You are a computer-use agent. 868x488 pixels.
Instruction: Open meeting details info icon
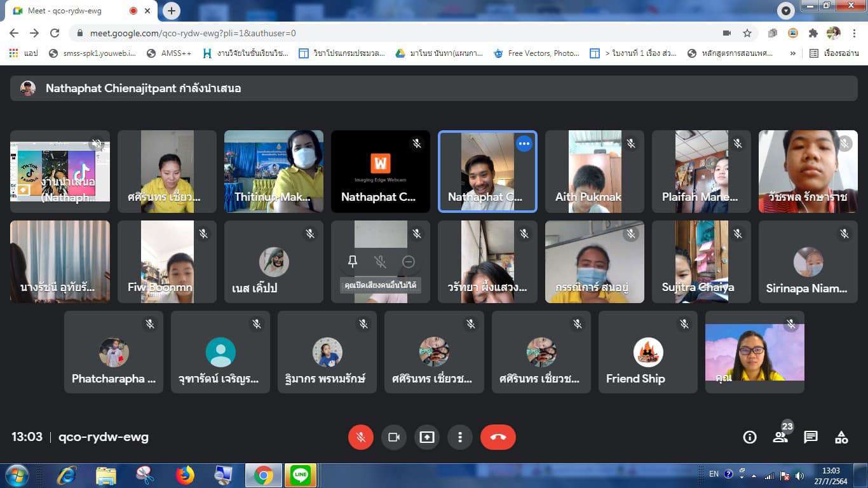click(750, 437)
